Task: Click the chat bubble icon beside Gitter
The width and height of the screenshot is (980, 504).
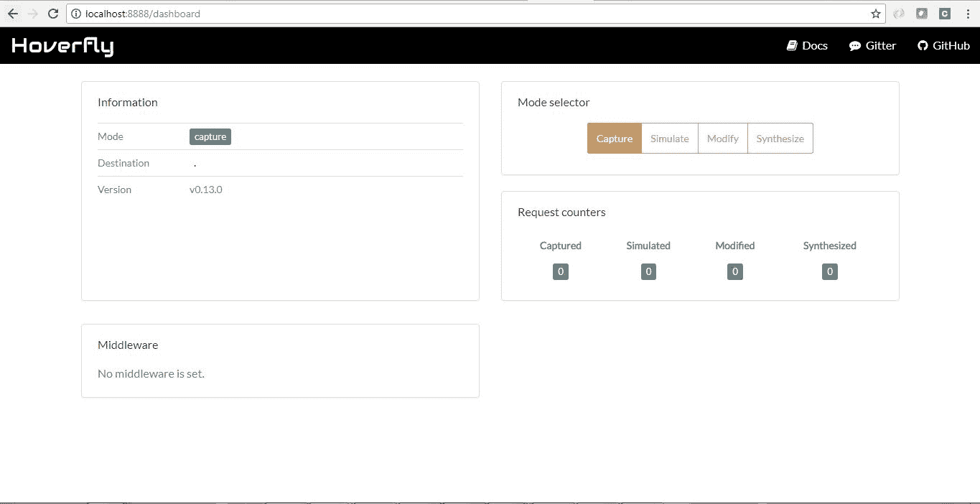Action: click(x=855, y=46)
